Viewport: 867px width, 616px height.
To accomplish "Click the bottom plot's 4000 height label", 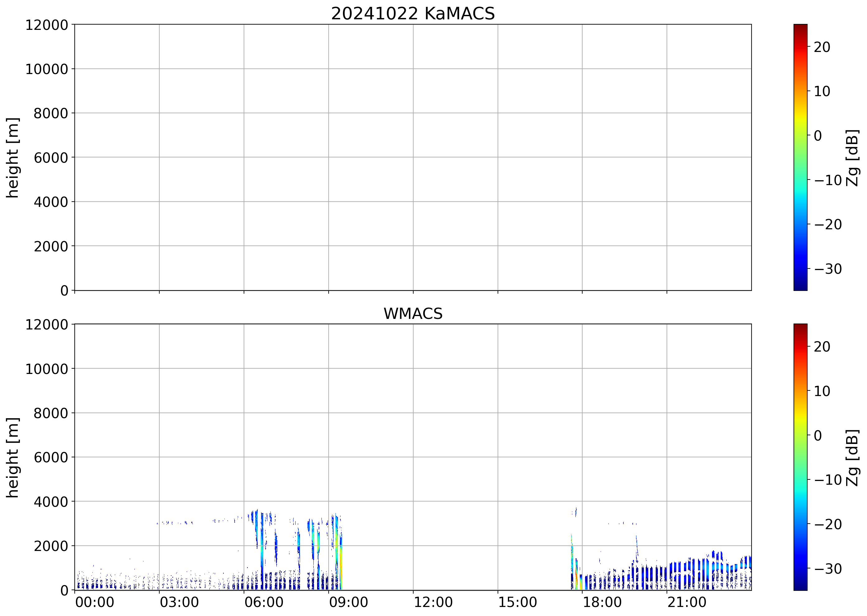I will coord(50,502).
